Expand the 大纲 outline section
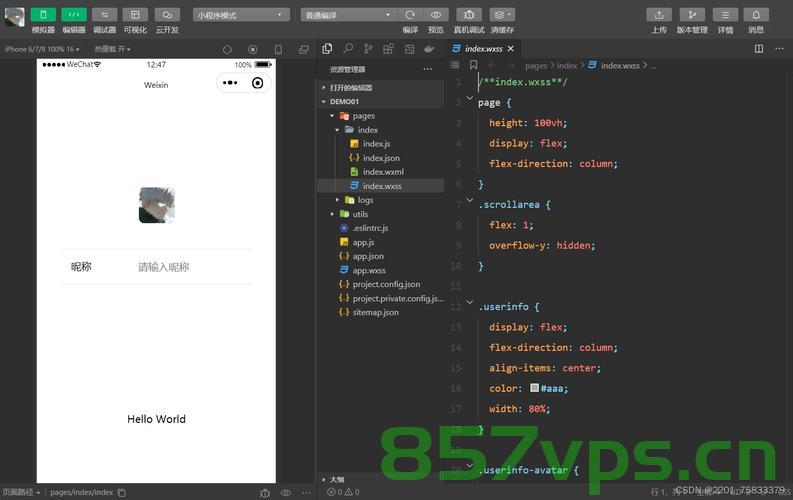Viewport: 793px width, 500px height. point(380,479)
